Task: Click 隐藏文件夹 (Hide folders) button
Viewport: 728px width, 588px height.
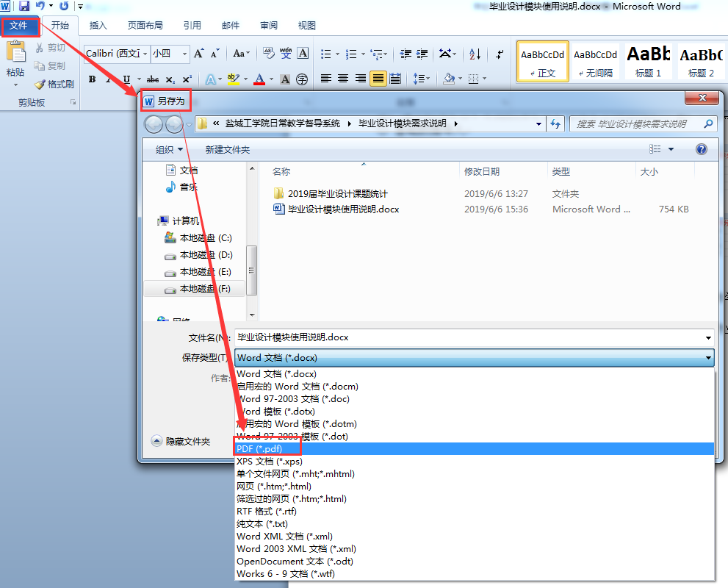Action: (181, 442)
